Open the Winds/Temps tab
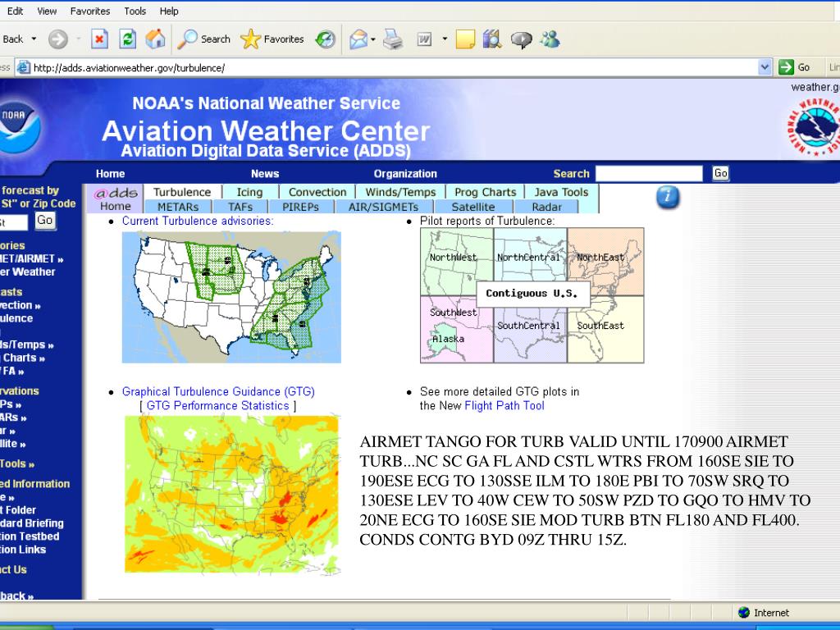Viewport: 840px width, 630px height. coord(400,192)
